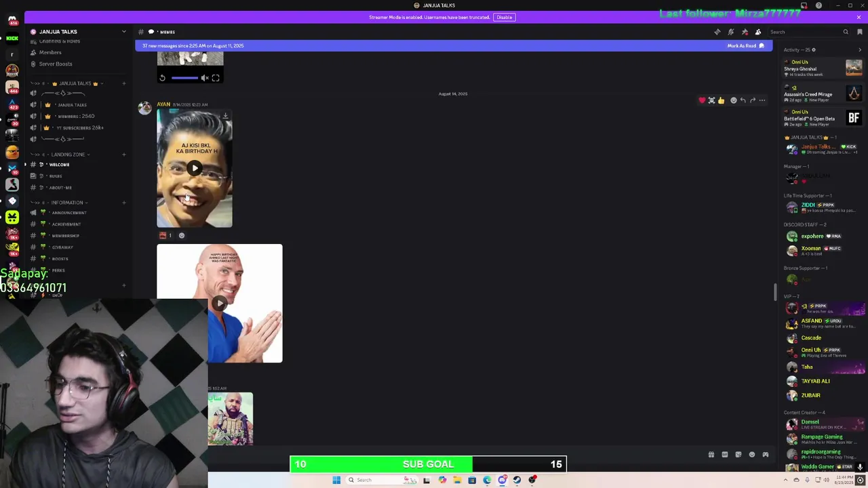
Task: Click the notification settings bell icon
Action: click(731, 32)
